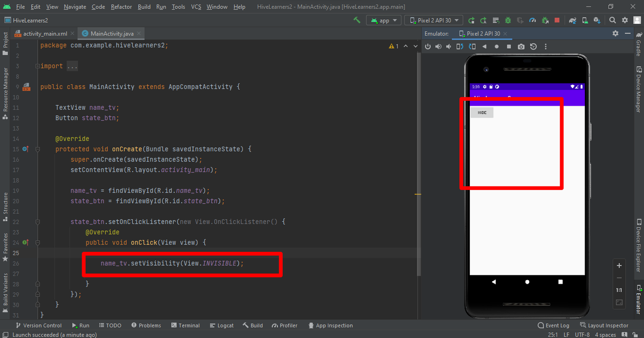Take an emulator screenshot with camera icon

(521, 46)
